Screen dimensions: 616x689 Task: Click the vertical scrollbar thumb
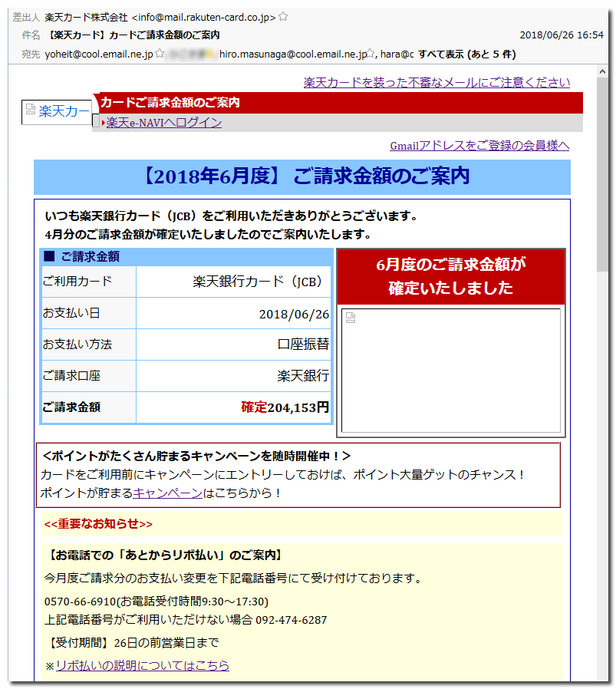[x=602, y=174]
